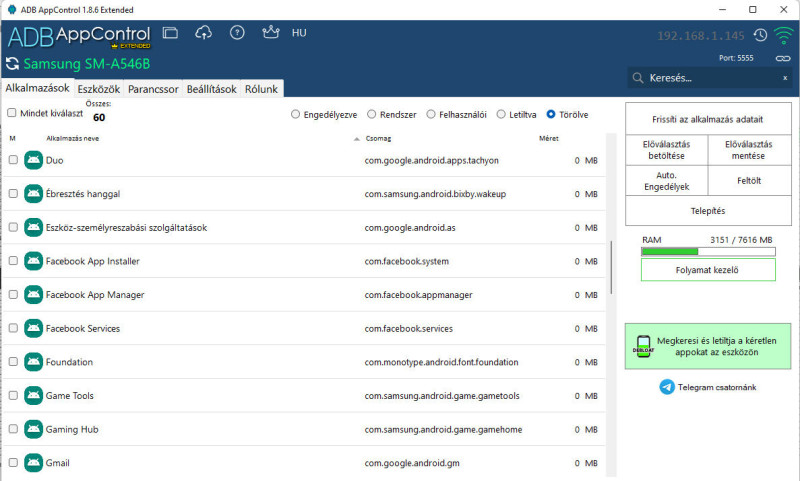Click the Gmail app icon
Viewport: 800px width, 481px height.
[x=34, y=463]
